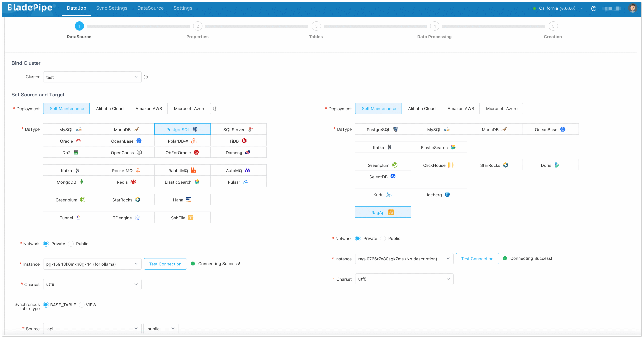Go to the DataSource top menu tab

coord(150,8)
